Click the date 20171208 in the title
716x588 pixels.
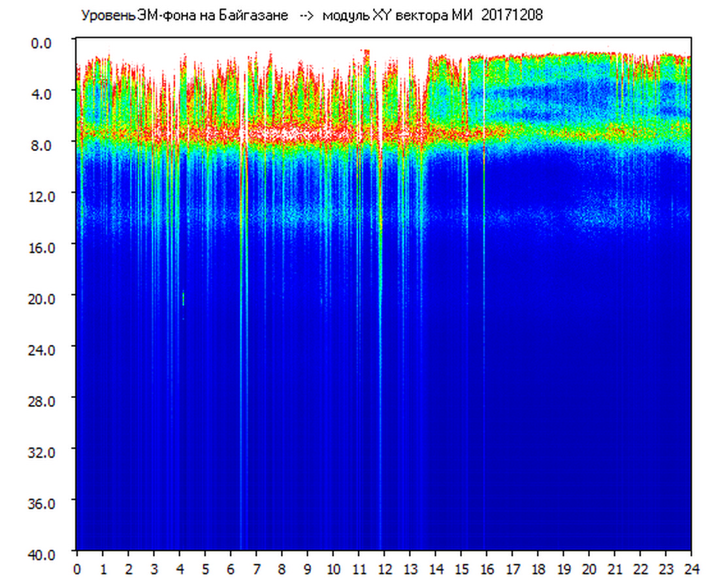pos(512,16)
